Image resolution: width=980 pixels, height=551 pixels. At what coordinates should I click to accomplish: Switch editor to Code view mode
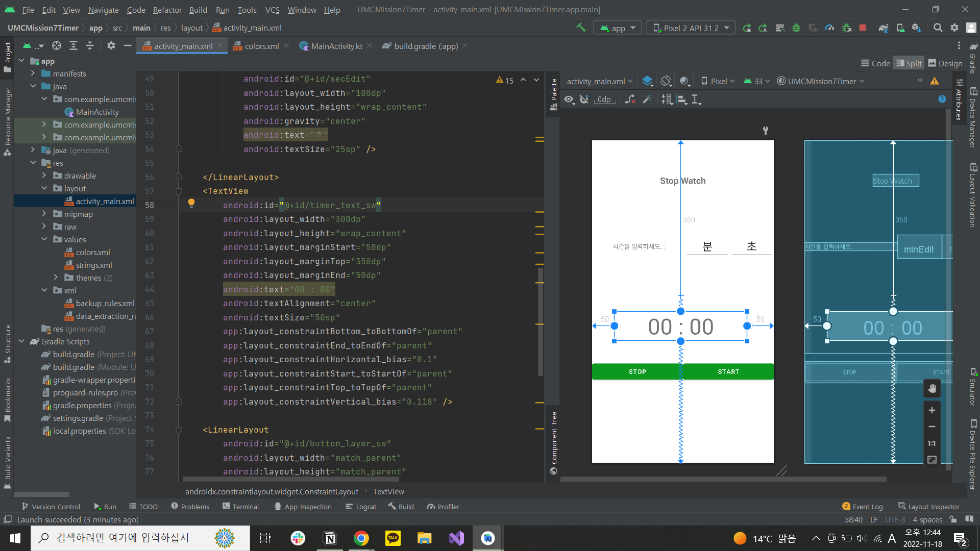[x=875, y=63]
